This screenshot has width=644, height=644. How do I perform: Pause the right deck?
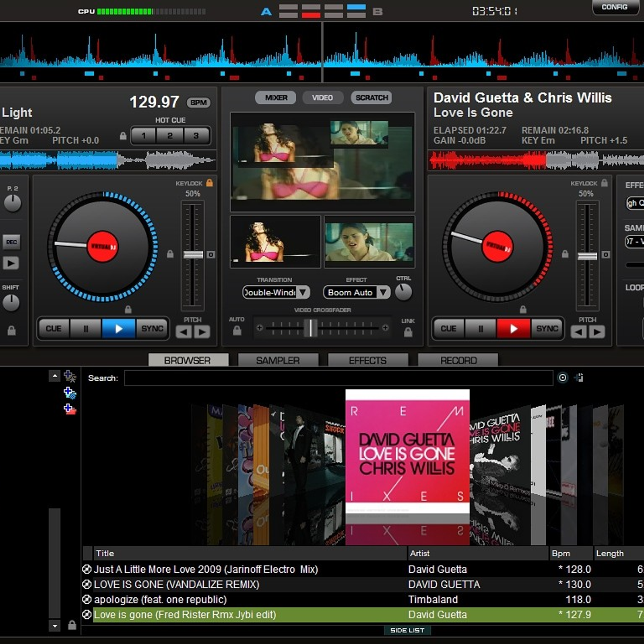480,328
